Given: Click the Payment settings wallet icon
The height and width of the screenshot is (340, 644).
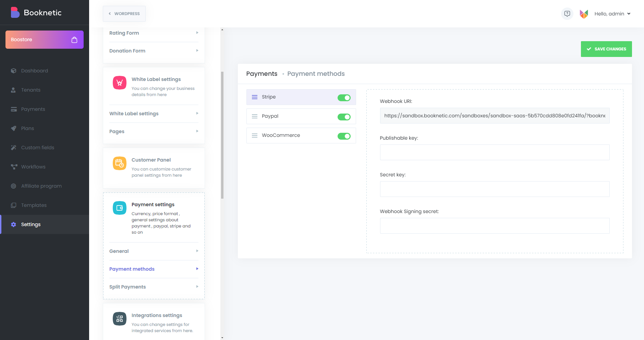Looking at the screenshot, I should click(120, 208).
